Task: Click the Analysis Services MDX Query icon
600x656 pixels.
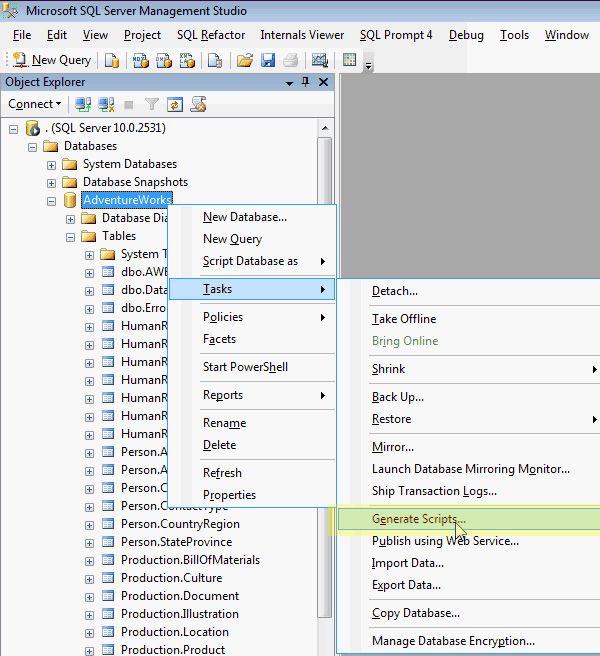Action: click(141, 60)
